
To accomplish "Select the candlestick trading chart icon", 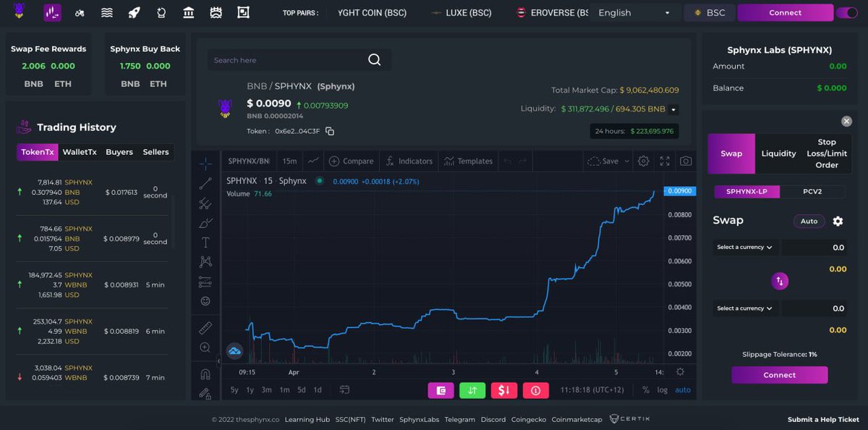I will [52, 12].
